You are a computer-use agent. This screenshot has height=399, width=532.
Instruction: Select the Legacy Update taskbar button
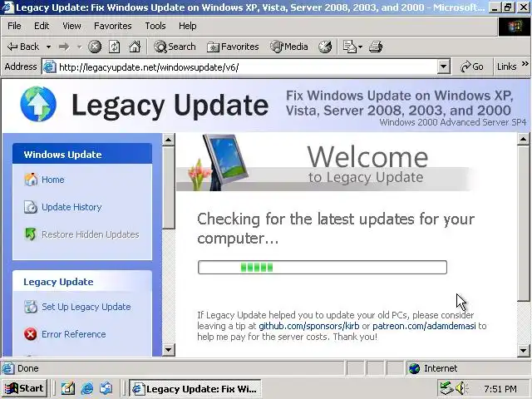coord(195,388)
